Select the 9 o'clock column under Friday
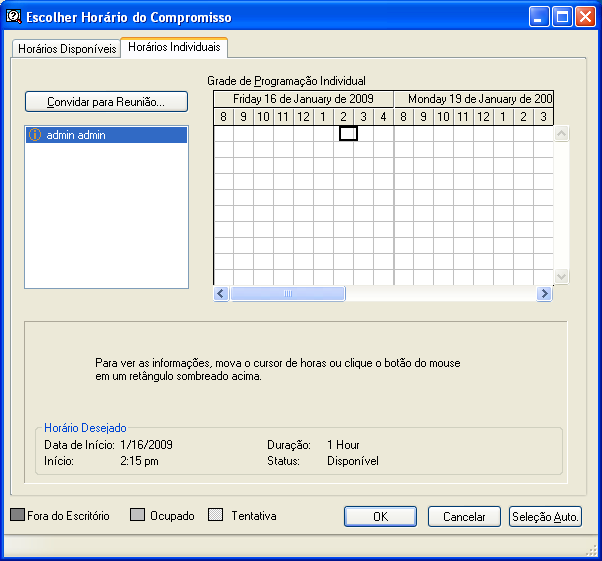602x561 pixels. 243,116
